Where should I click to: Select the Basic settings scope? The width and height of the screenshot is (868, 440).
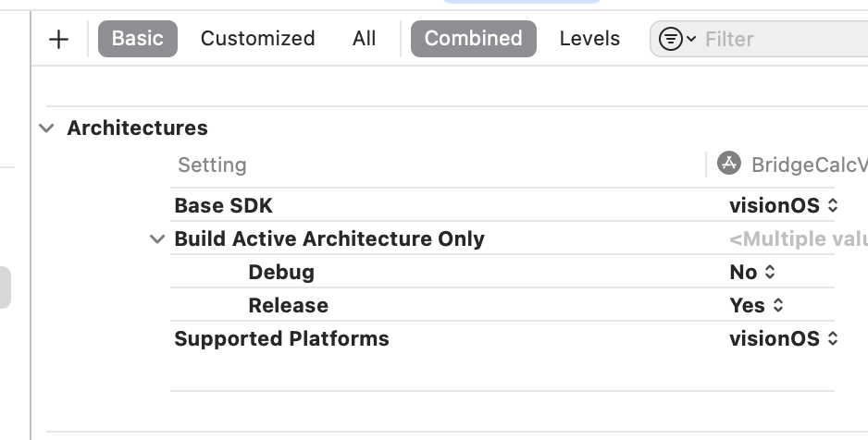pyautogui.click(x=137, y=39)
